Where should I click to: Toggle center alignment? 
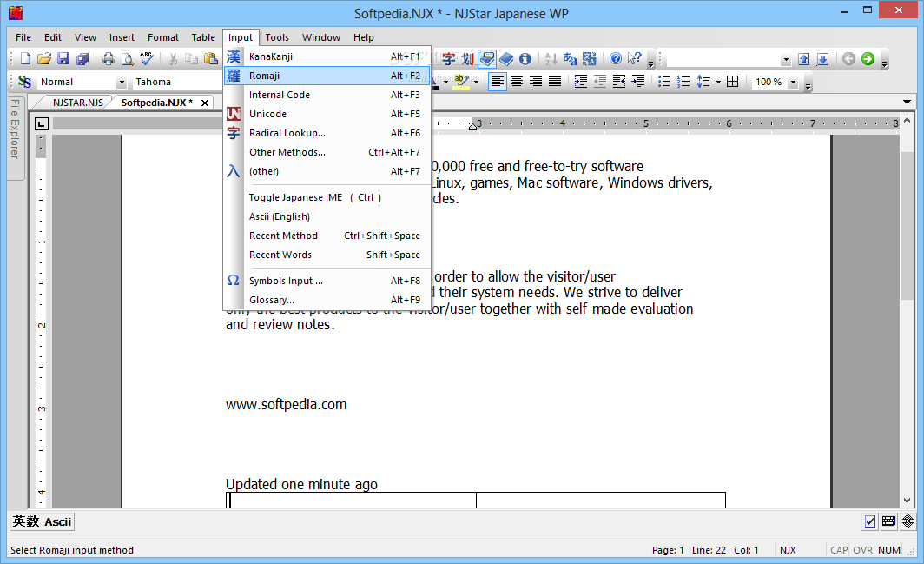click(517, 82)
